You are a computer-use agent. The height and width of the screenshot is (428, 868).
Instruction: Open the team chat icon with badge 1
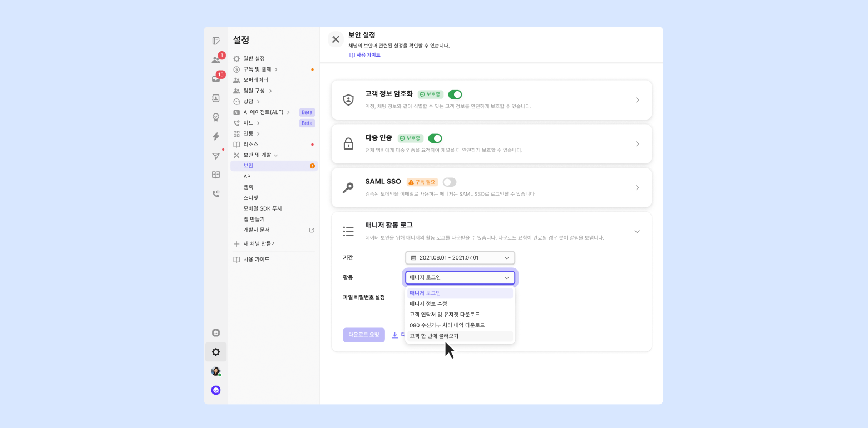[x=216, y=60]
